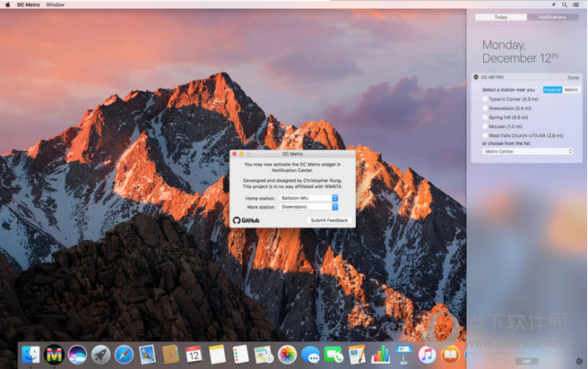Open the Work station dropdown
This screenshot has width=588, height=369.
[308, 207]
